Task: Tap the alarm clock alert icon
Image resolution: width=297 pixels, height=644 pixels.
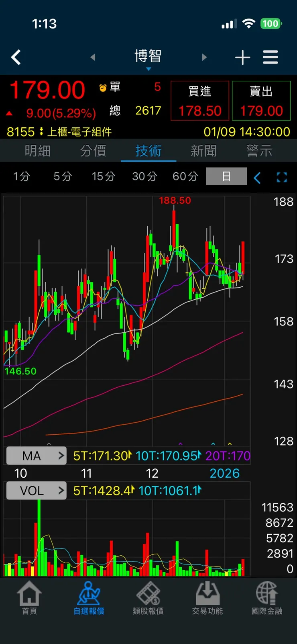Action: point(103,87)
